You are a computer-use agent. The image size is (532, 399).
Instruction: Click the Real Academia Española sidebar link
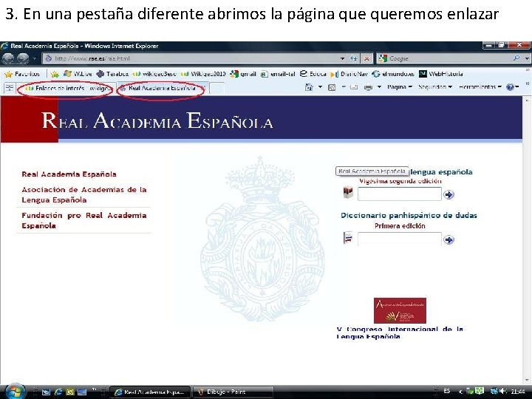pyautogui.click(x=69, y=174)
